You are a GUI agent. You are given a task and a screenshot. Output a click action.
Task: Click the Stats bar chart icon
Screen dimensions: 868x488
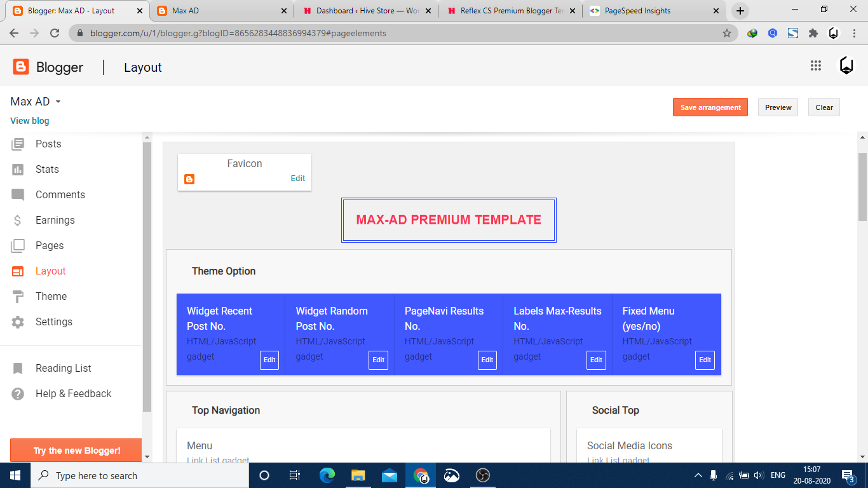[18, 170]
